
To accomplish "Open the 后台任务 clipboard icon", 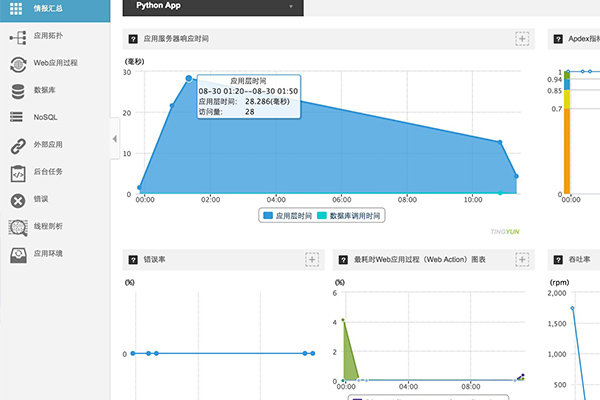I will (17, 172).
